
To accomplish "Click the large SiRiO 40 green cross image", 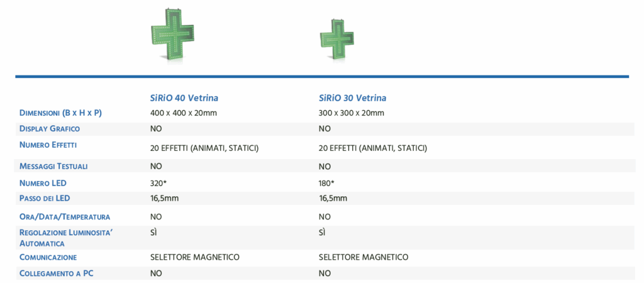I will [x=173, y=34].
